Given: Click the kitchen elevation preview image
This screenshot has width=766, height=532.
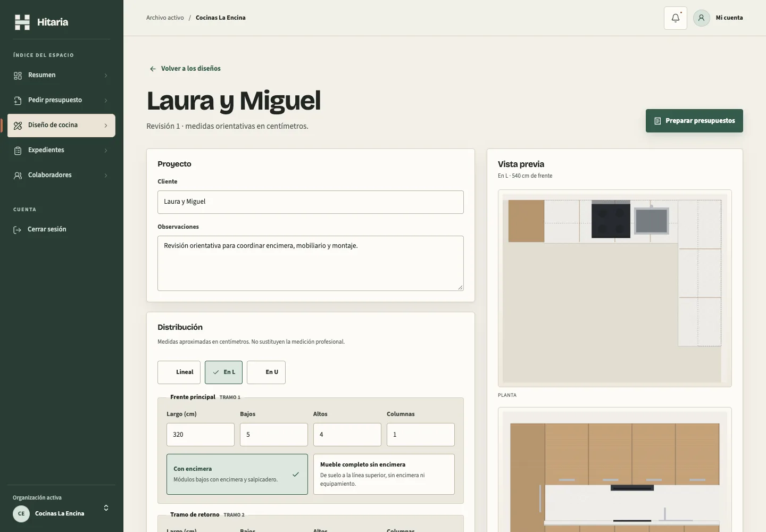Looking at the screenshot, I should (x=615, y=470).
